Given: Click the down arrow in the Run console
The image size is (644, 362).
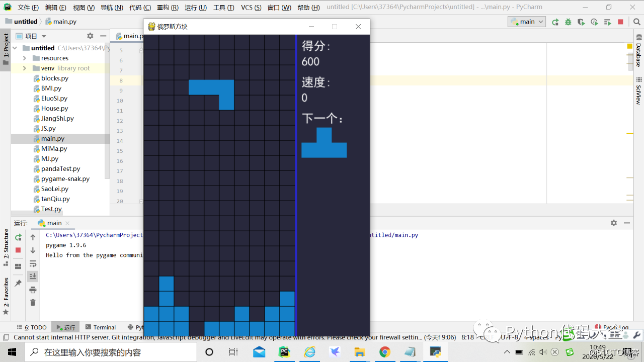Looking at the screenshot, I should point(33,250).
